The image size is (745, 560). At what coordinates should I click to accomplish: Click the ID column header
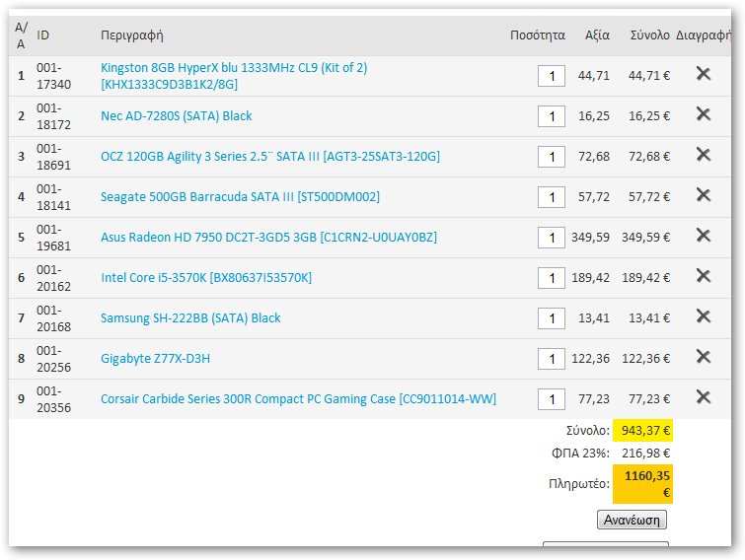click(42, 35)
